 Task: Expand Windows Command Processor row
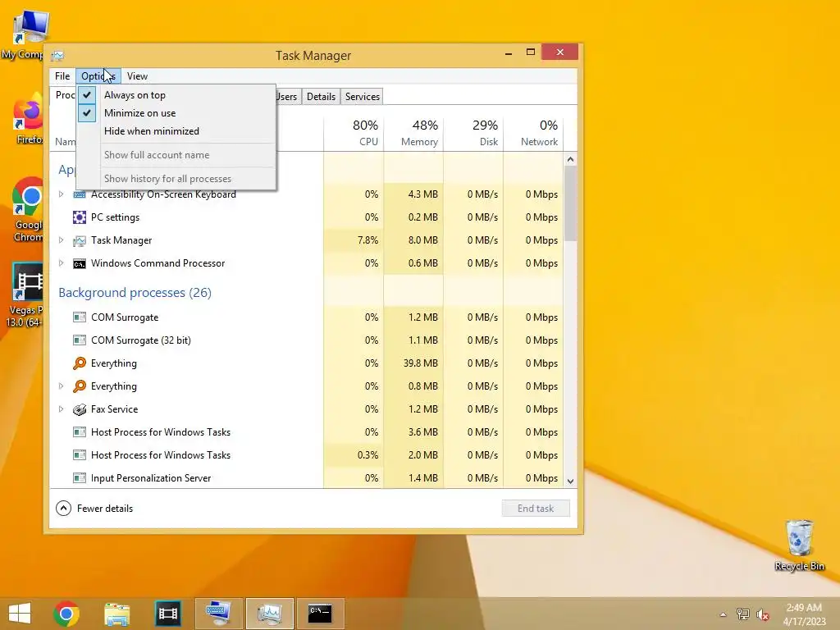(x=61, y=263)
